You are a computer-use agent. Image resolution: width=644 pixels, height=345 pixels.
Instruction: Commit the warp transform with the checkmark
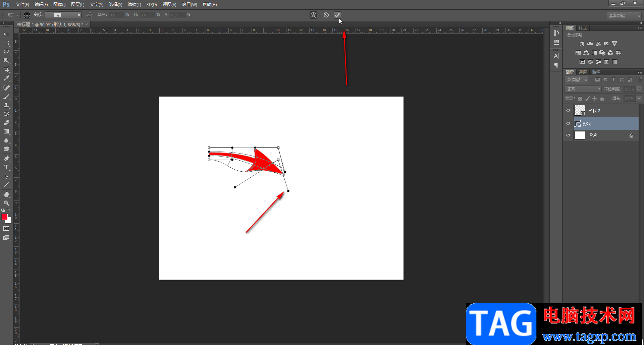click(x=337, y=15)
